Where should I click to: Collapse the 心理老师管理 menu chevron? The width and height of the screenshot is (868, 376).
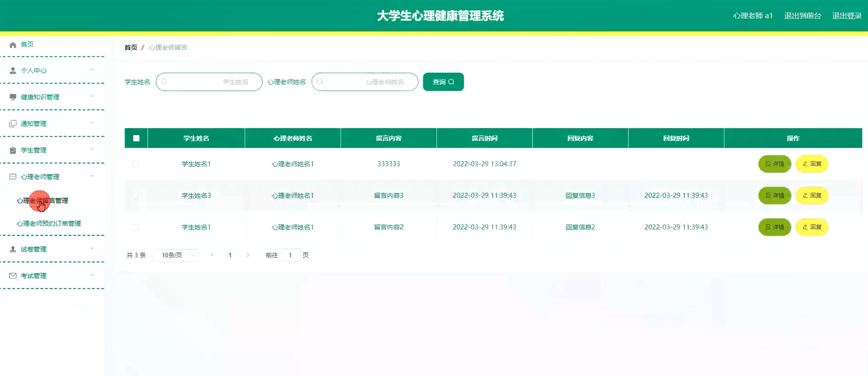point(92,176)
